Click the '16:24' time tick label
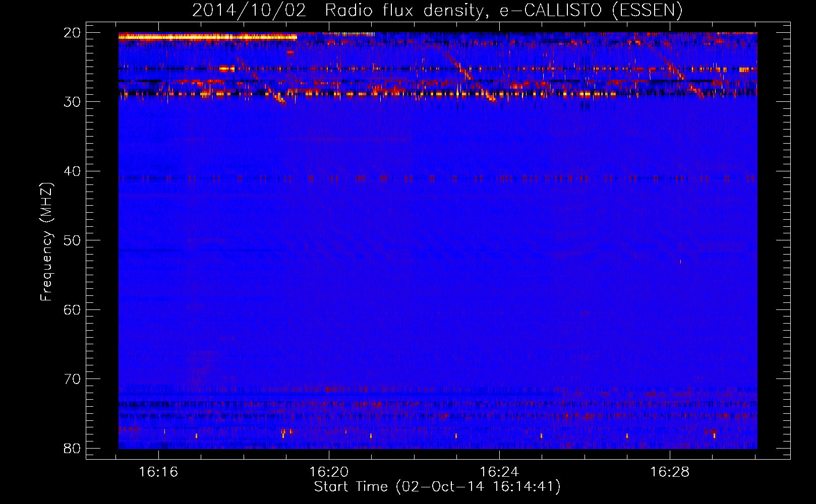The height and width of the screenshot is (504, 816). pos(499,472)
